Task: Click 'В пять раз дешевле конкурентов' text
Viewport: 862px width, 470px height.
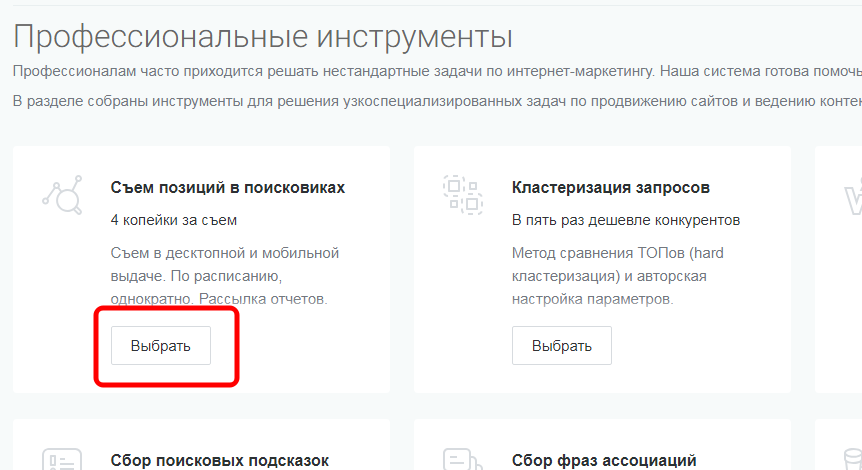Action: click(626, 219)
